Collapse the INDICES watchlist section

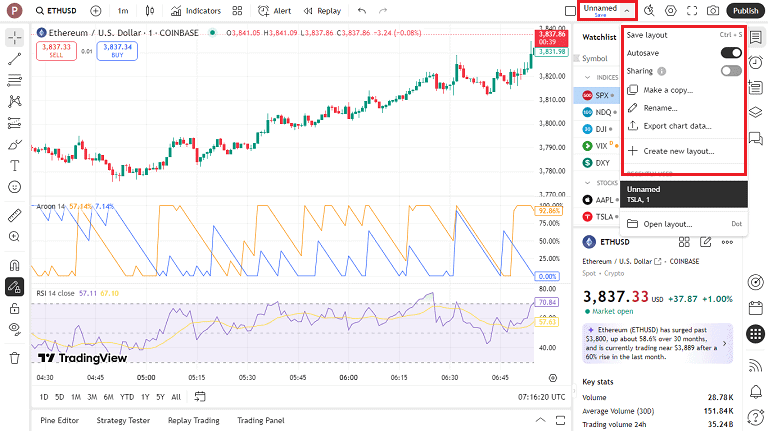587,77
